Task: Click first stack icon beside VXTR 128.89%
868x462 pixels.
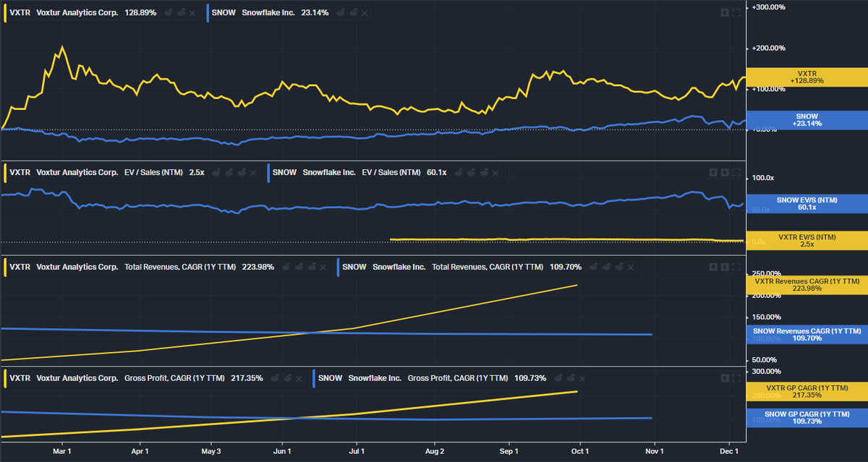Action: coord(169,13)
